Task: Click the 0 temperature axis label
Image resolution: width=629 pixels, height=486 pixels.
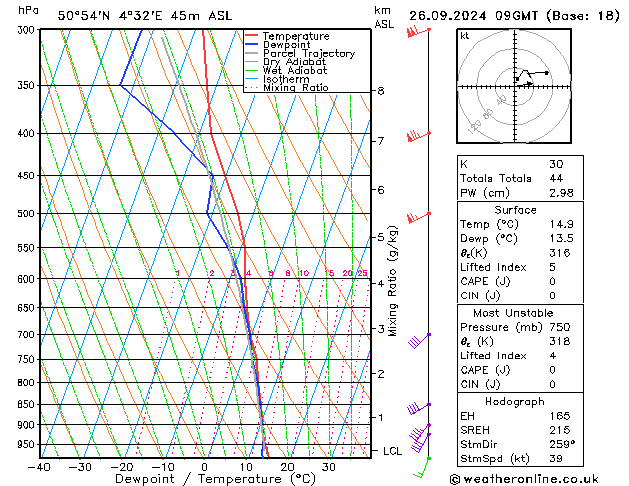Action: click(205, 468)
